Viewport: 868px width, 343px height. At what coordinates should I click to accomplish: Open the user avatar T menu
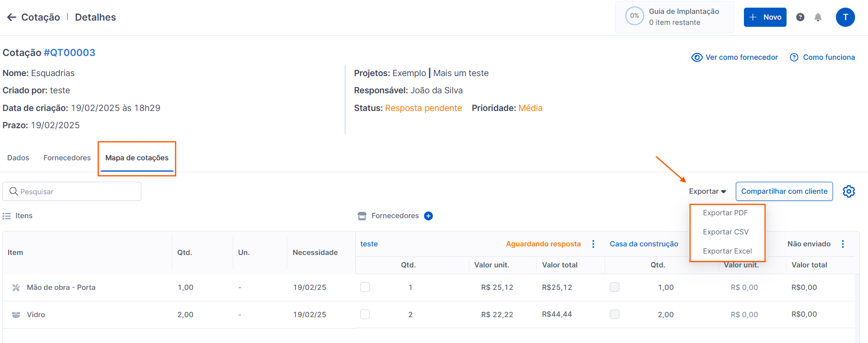point(845,17)
